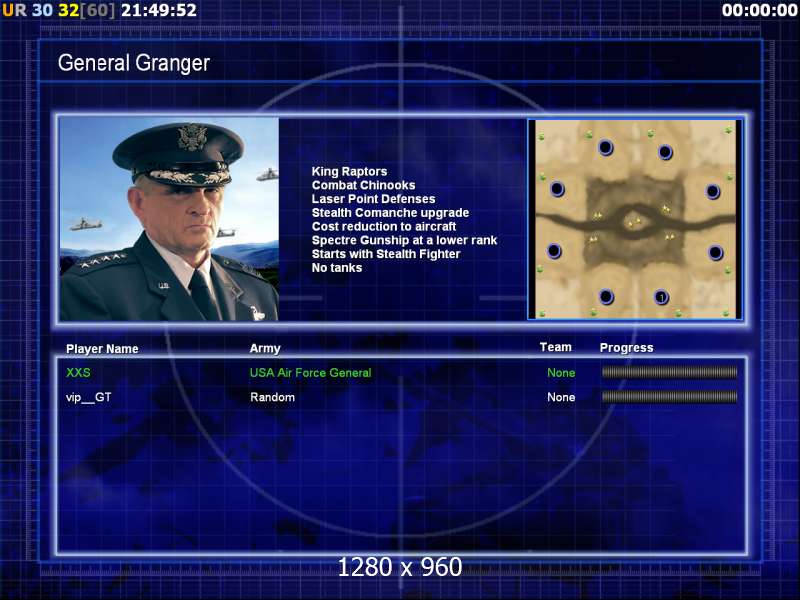Screen dimensions: 800x600
Task: Click Cost reduction to aircraft line
Action: tap(384, 227)
